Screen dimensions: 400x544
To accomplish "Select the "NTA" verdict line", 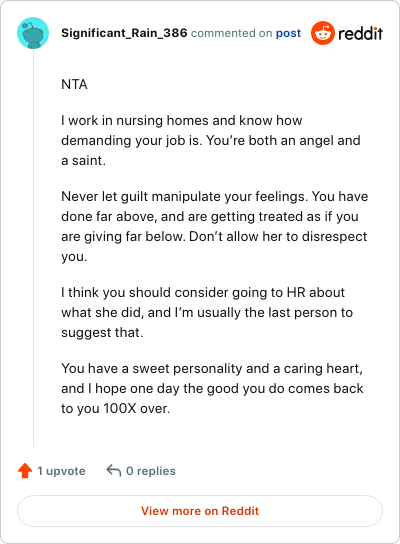I will coord(74,84).
